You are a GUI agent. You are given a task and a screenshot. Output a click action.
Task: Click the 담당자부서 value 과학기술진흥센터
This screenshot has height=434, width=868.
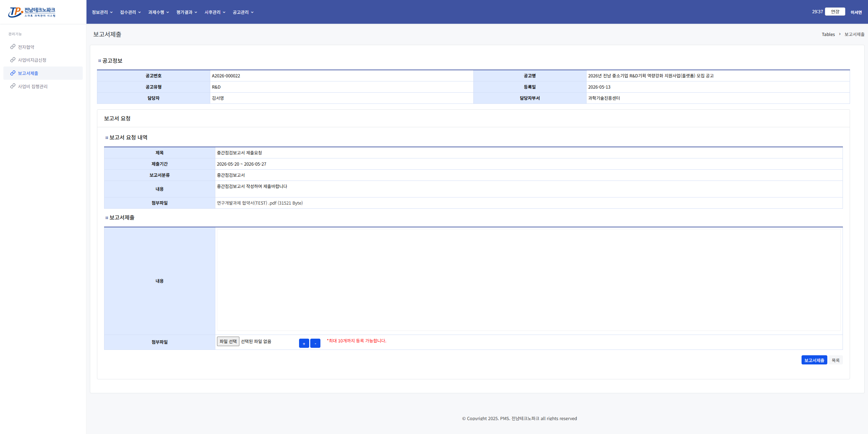tap(604, 98)
